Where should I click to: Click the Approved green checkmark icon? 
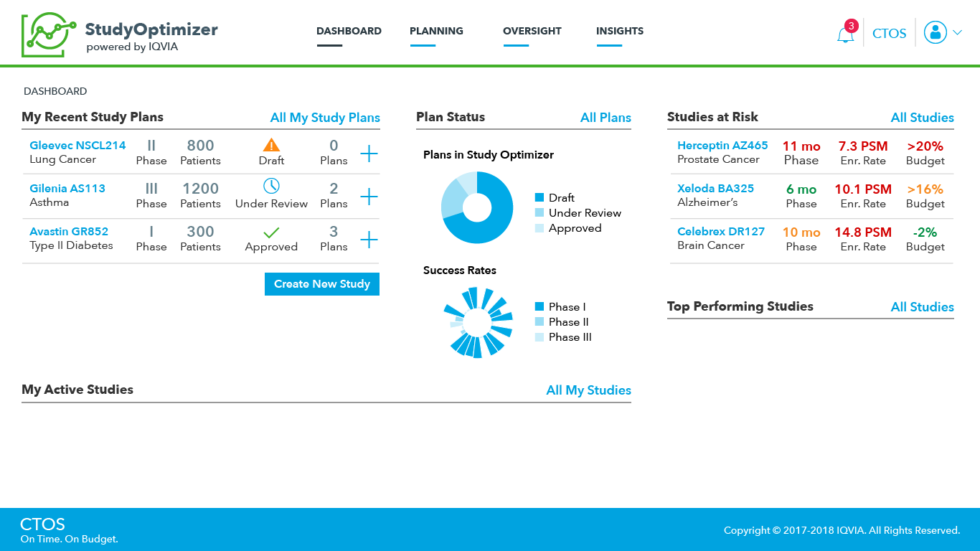pos(271,232)
